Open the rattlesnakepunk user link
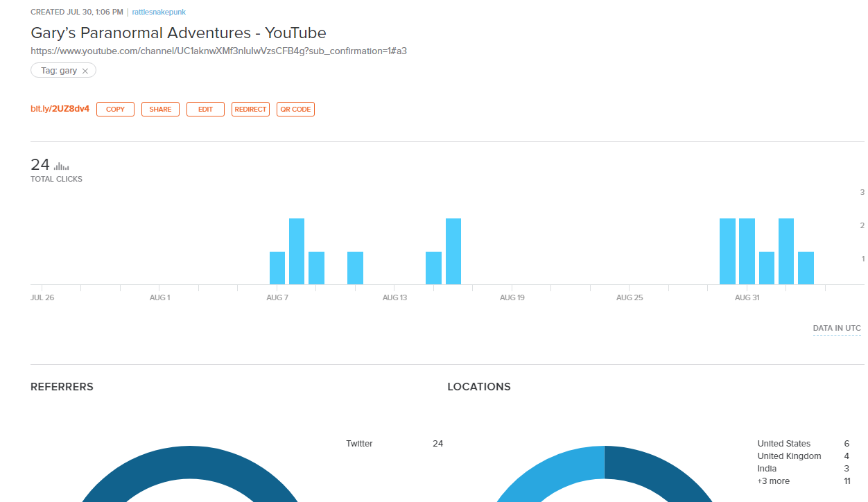Screen dimensions: 868x502 pyautogui.click(x=159, y=12)
